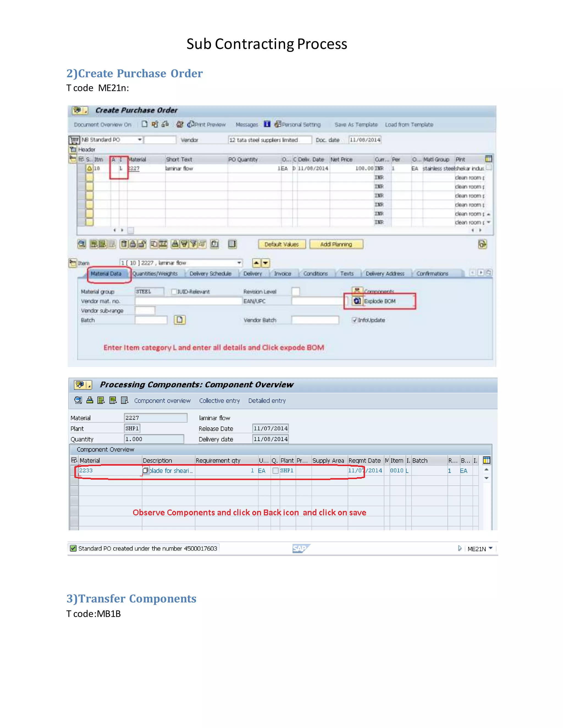The image size is (563, 728).
Task: Click the Component overview link
Action: (x=162, y=401)
